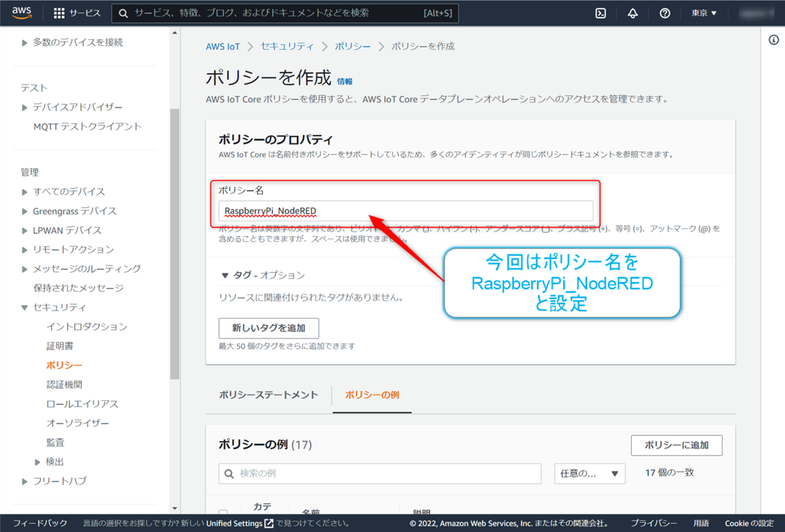This screenshot has height=532, width=785.
Task: Open 保持されたメッセージ page
Action: [78, 288]
